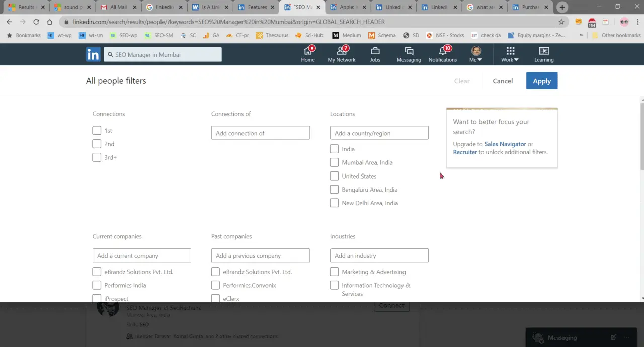Switch to the Purchas browser tab
This screenshot has width=644, height=347.
tap(530, 7)
